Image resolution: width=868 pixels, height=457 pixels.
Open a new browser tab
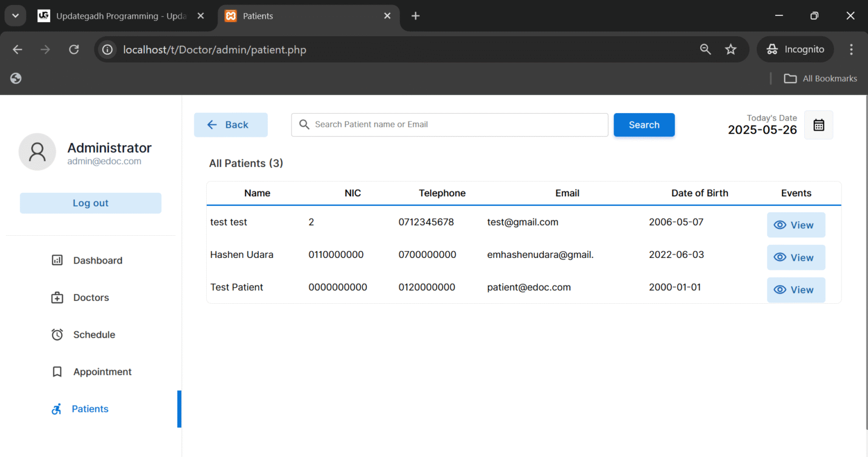(x=415, y=16)
